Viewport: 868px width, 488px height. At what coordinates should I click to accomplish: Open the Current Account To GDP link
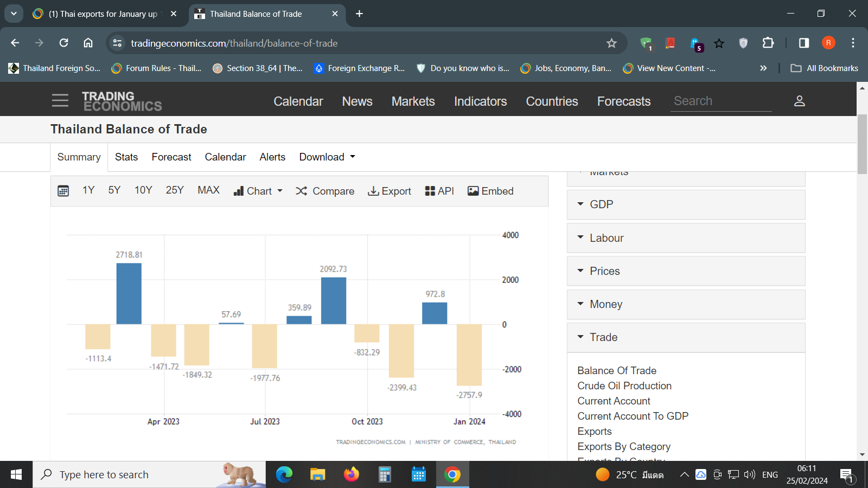(633, 416)
